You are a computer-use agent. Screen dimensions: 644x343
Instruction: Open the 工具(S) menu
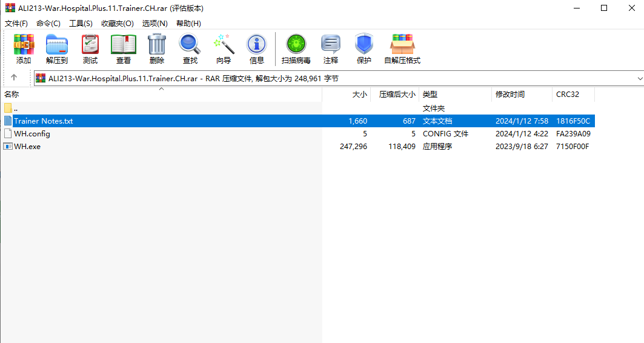pyautogui.click(x=81, y=24)
